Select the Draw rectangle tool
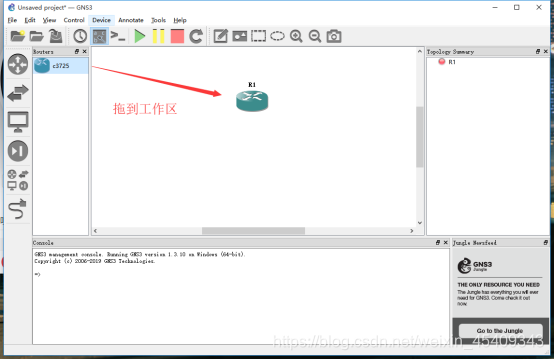Screen dimensions: 554x360 pyautogui.click(x=258, y=36)
